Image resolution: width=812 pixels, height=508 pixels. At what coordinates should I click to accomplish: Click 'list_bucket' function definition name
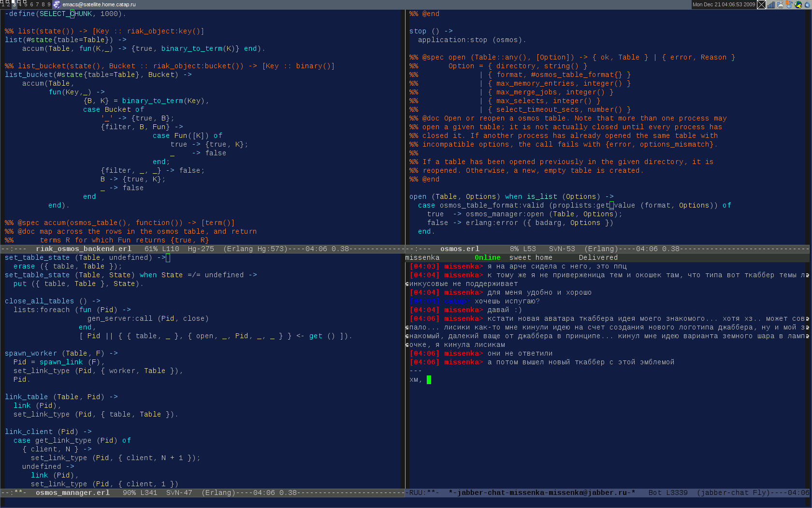29,75
